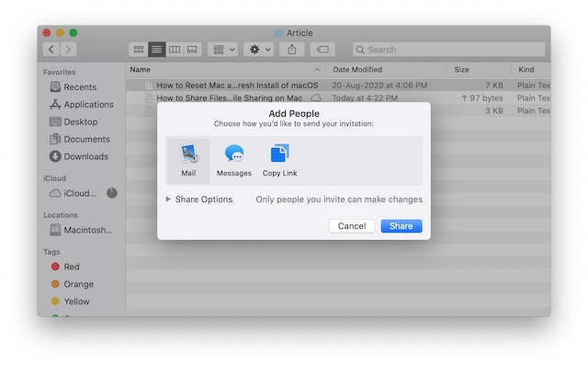
Task: Click the '97 bytes' size cell
Action: point(482,98)
